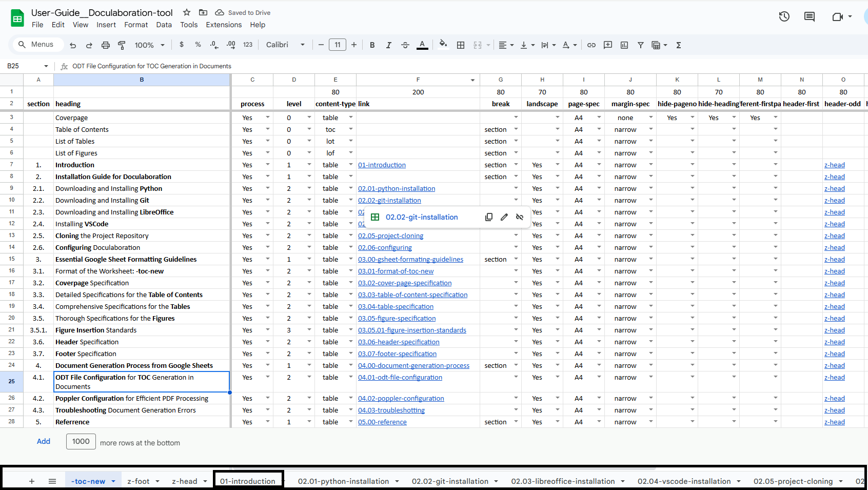The image size is (868, 490).
Task: Click the decrease decimal places icon
Action: click(214, 45)
